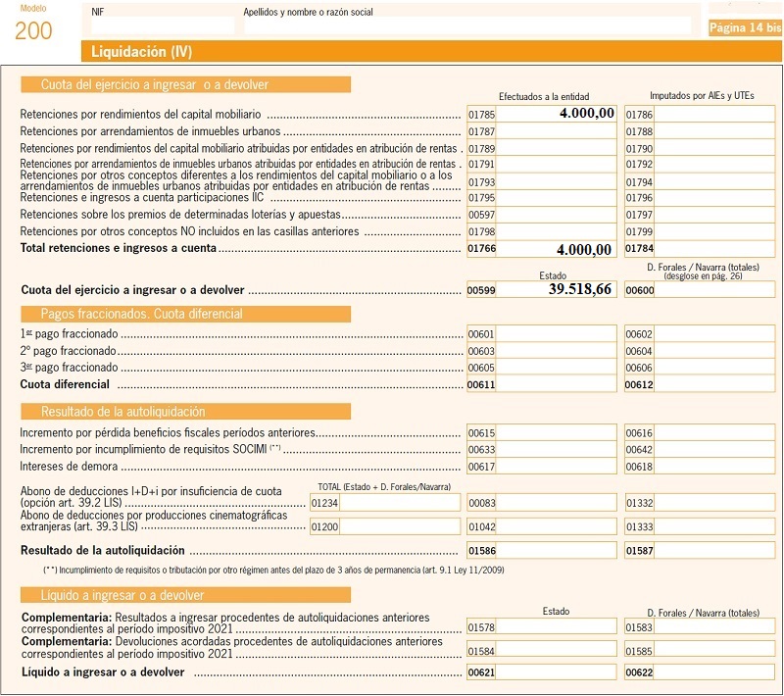Click the NIF input field
Viewport: 784px width, 696px height.
[x=163, y=25]
